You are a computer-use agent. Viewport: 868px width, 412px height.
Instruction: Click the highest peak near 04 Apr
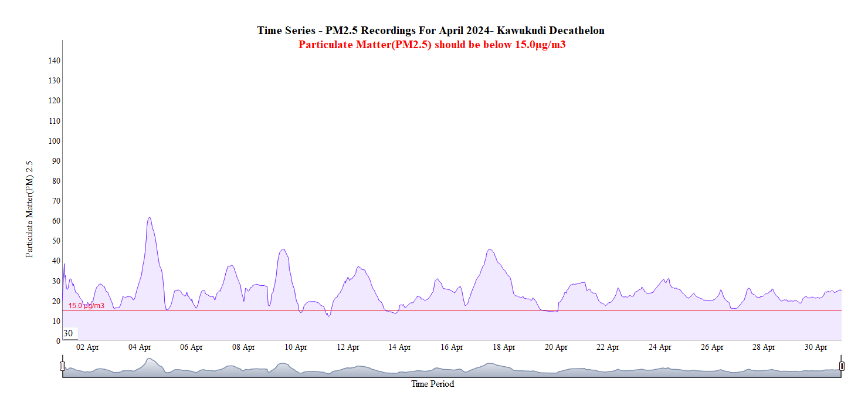coord(150,218)
